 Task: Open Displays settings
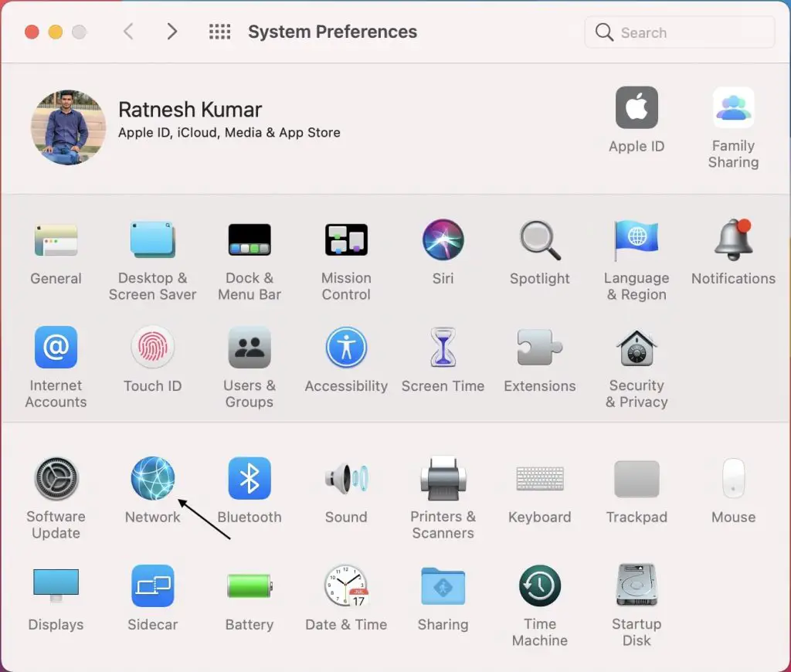click(56, 585)
